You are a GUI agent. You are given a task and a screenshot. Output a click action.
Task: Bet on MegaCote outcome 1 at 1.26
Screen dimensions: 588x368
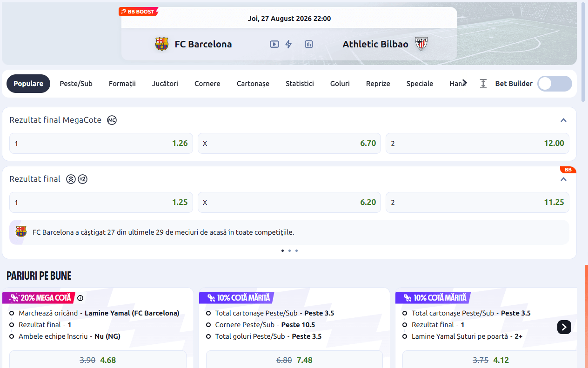click(x=101, y=143)
